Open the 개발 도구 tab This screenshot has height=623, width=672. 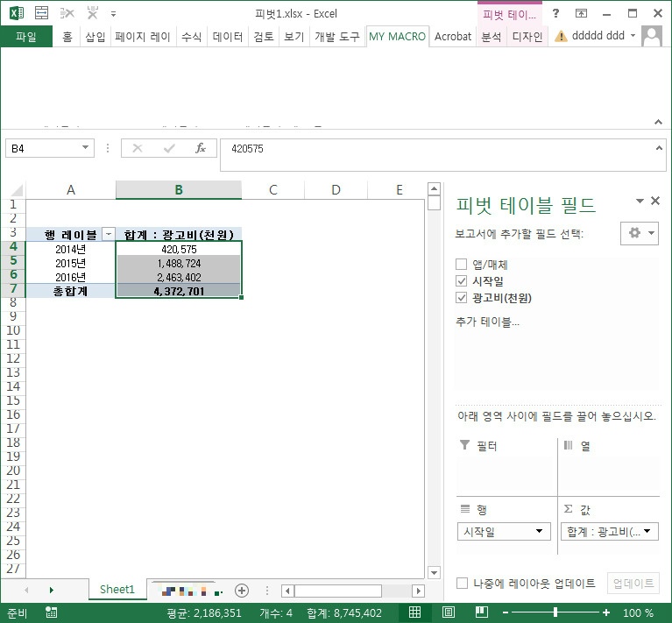click(x=337, y=37)
